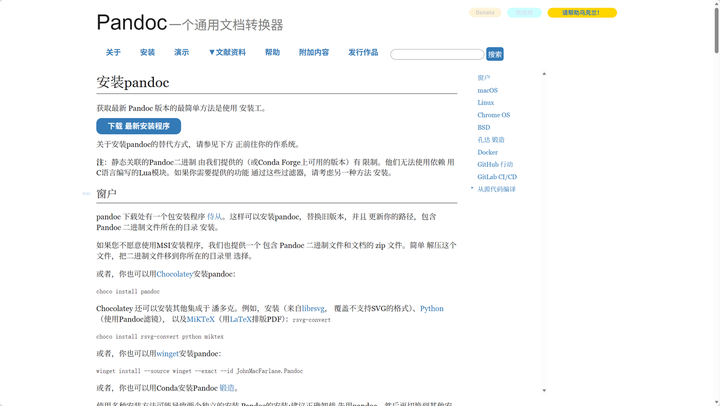Focus the search text field
The width and height of the screenshot is (720, 406).
click(x=437, y=54)
